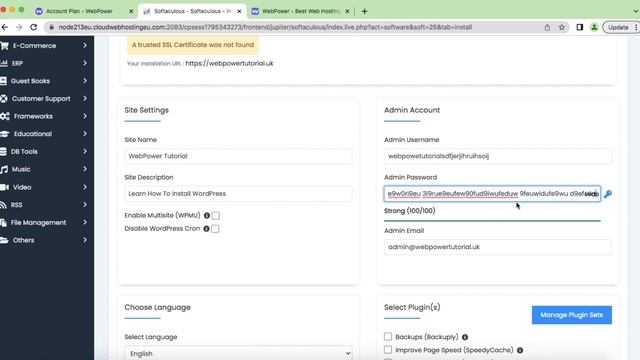Show info for Enable Multisite option
Image resolution: width=640 pixels, height=360 pixels.
click(x=207, y=216)
